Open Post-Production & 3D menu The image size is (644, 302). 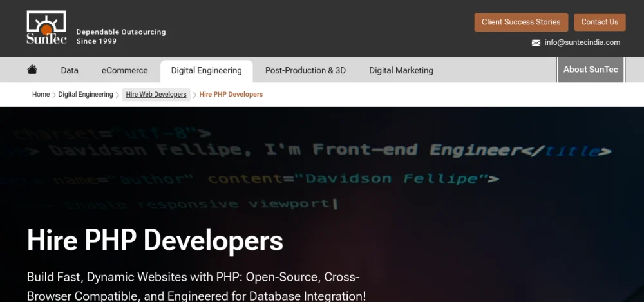pyautogui.click(x=305, y=70)
